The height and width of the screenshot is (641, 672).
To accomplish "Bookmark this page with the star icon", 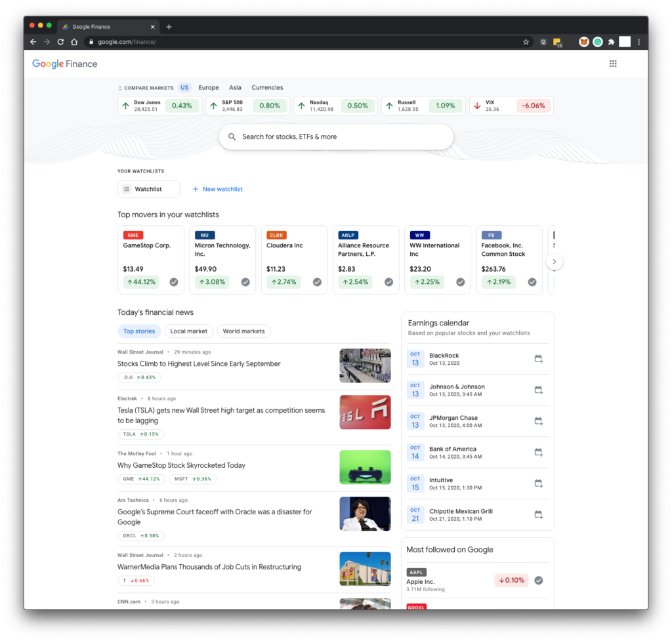I will pos(526,42).
